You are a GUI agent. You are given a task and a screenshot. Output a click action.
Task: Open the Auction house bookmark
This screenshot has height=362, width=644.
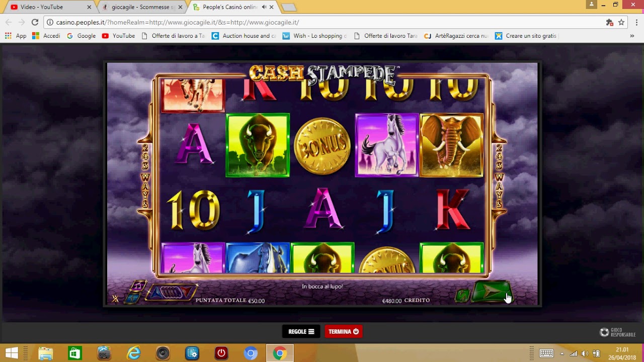(x=244, y=36)
